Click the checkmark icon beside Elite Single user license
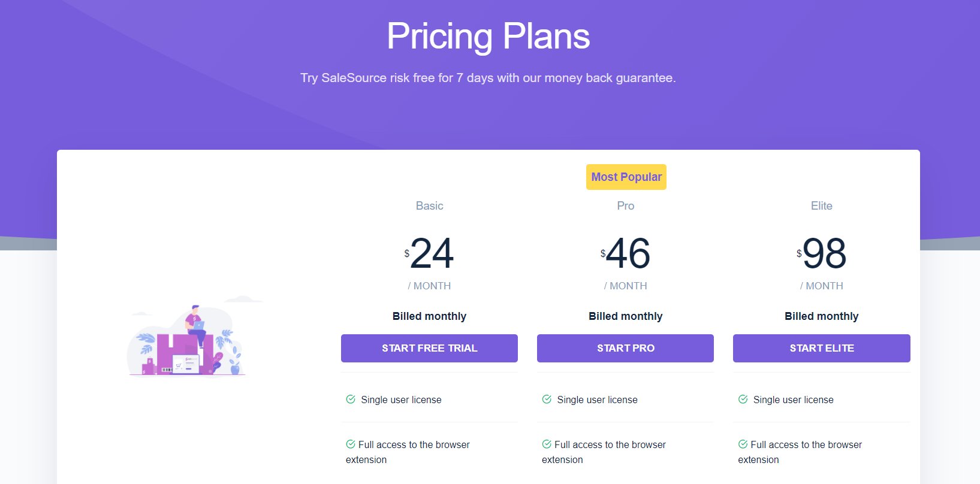Viewport: 980px width, 484px height. [x=743, y=400]
